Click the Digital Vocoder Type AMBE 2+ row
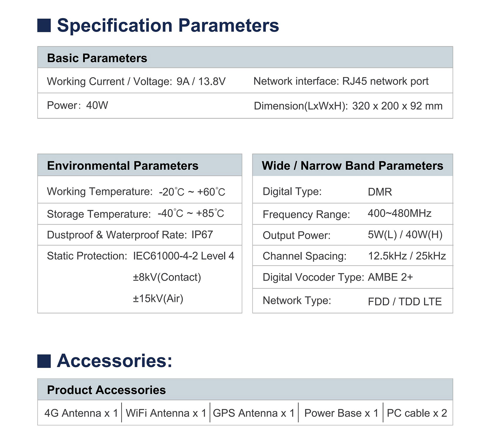 [338, 277]
